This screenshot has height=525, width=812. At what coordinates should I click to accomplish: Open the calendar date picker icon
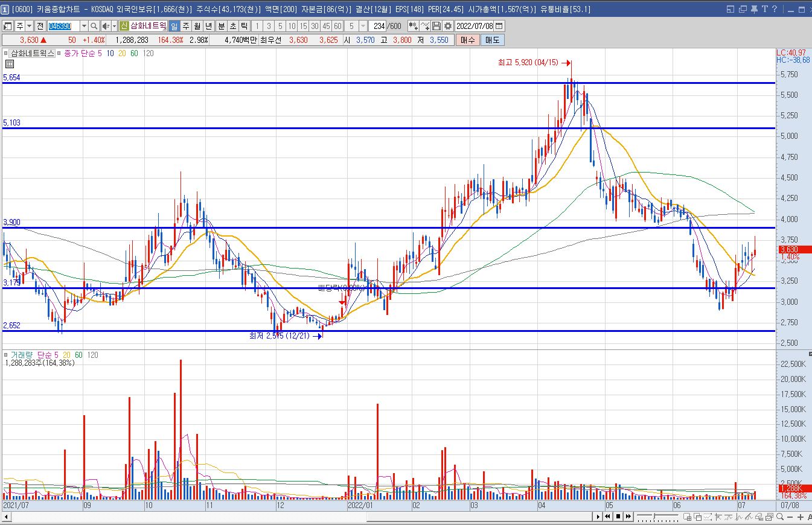[x=499, y=26]
